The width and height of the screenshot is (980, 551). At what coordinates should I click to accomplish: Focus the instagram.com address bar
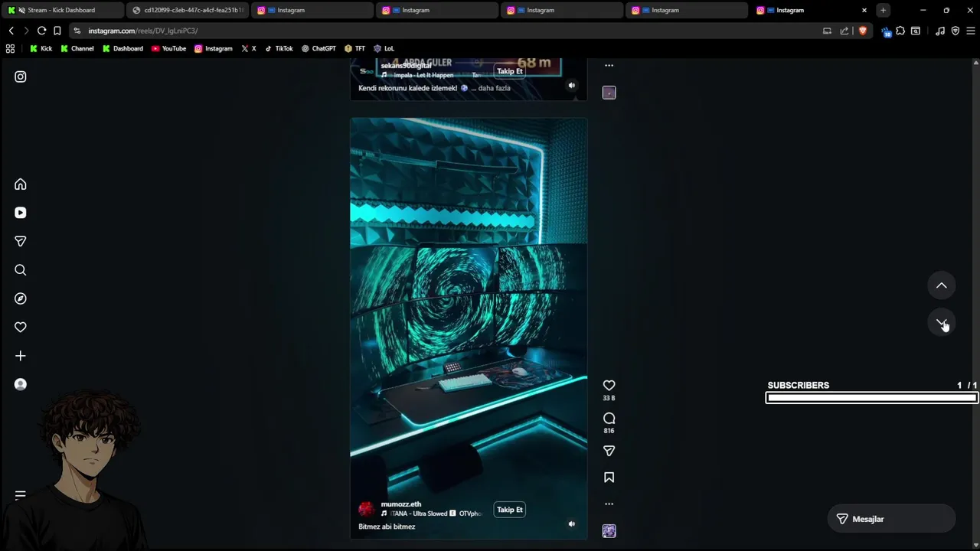click(x=444, y=31)
